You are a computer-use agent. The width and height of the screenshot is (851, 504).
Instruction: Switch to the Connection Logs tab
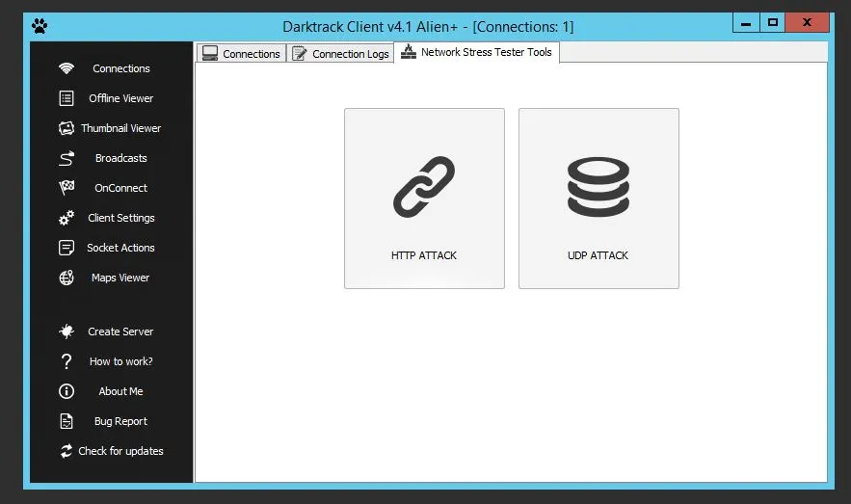(340, 53)
